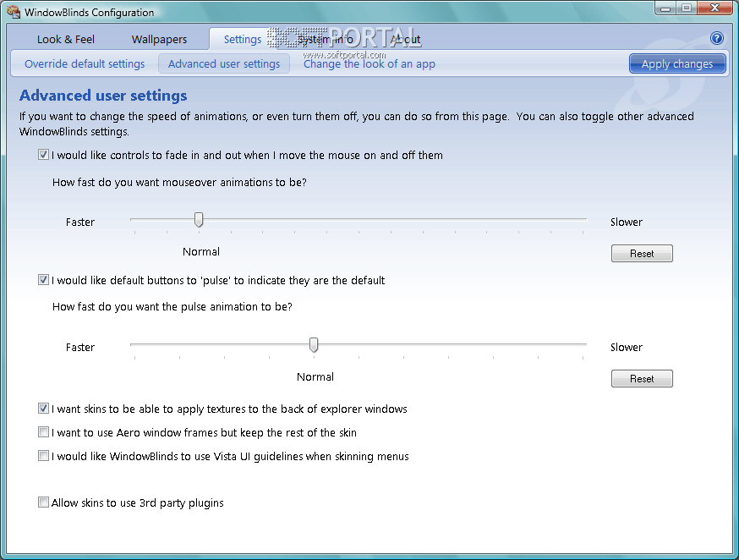Click the WindowBlinds app icon in title bar
739x560 pixels.
pos(14,12)
